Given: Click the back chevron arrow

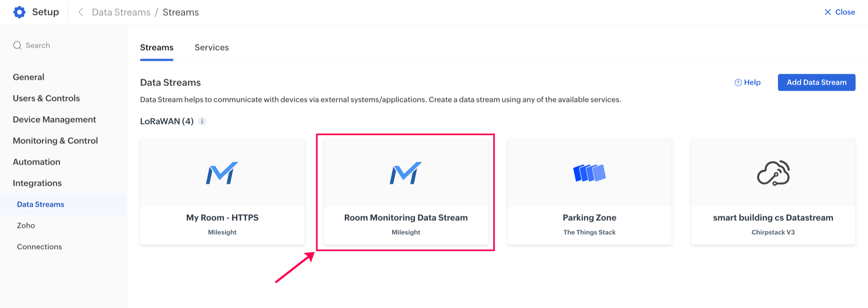Looking at the screenshot, I should (81, 12).
